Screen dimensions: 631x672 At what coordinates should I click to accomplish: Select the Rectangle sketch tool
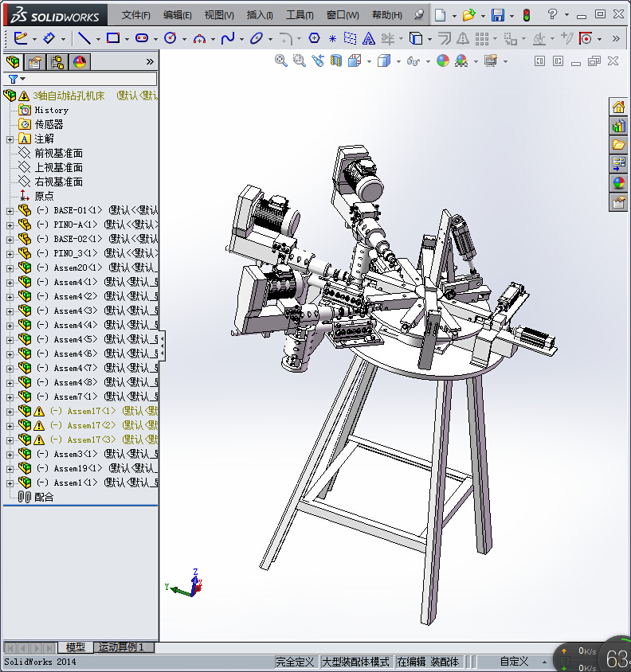[113, 38]
